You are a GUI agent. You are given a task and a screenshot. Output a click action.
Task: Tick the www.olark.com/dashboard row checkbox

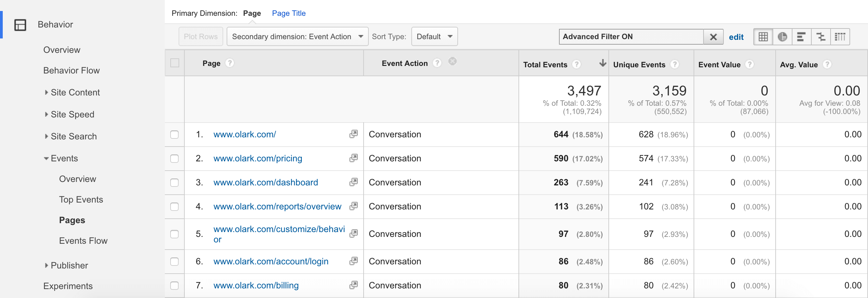(174, 183)
